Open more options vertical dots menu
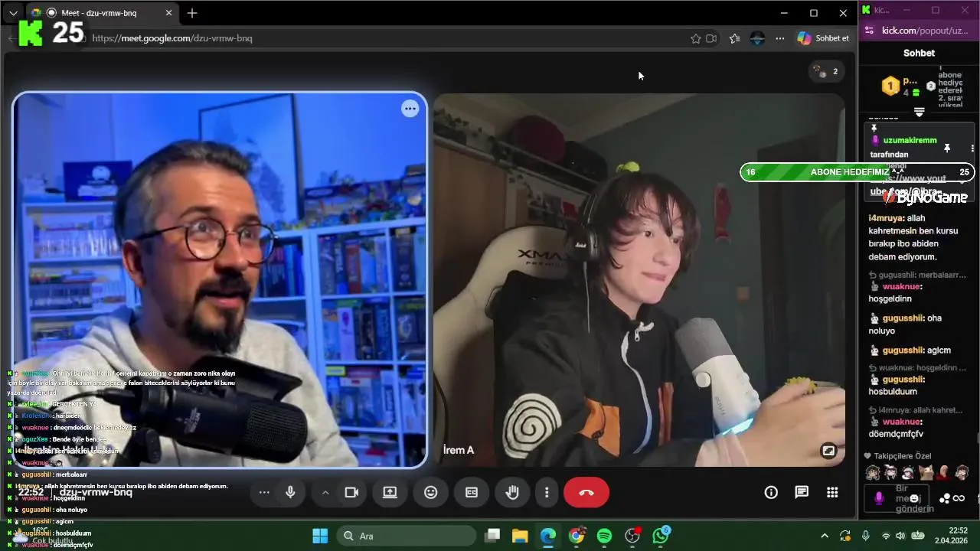Viewport: 980px width, 551px height. point(547,493)
